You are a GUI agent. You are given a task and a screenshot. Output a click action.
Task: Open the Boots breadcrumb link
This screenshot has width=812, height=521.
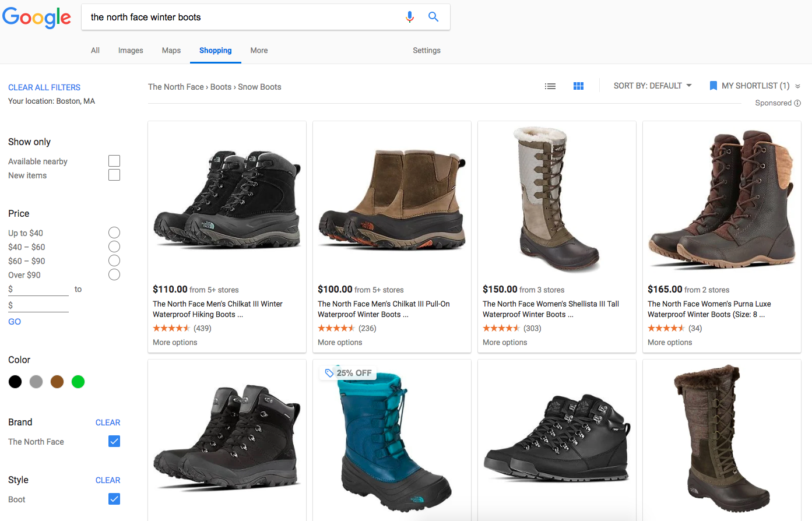[x=221, y=87]
